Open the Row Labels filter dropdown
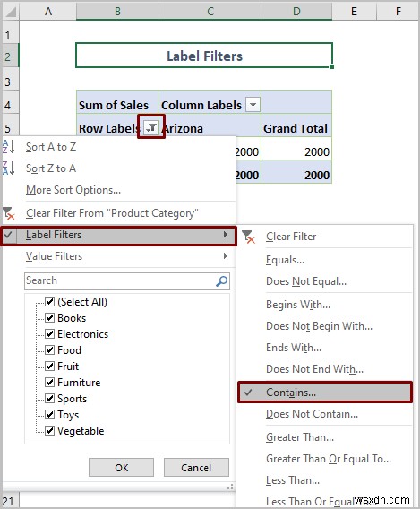Screen dimensions: 420x509 pyautogui.click(x=151, y=128)
